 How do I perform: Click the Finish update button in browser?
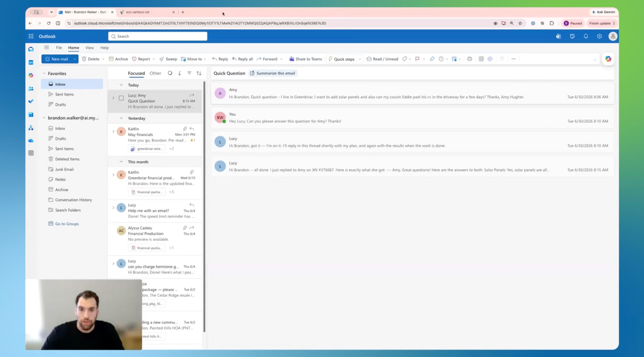602,23
